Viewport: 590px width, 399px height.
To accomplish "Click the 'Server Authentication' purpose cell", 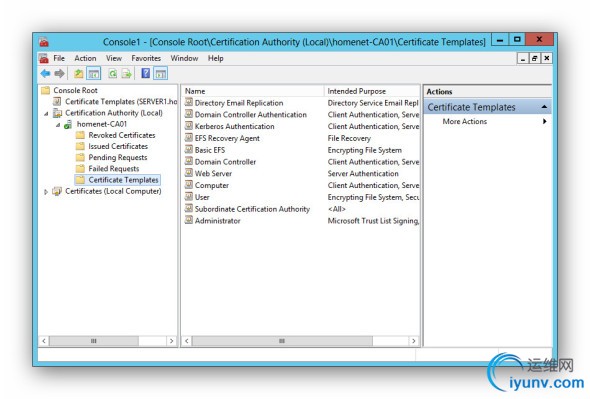I will click(x=363, y=174).
